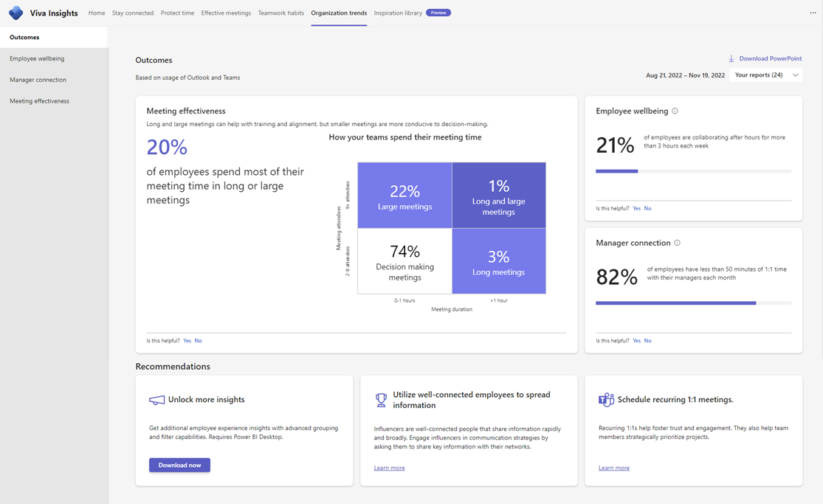Click the 'Meeting duration' axis label

coord(452,309)
